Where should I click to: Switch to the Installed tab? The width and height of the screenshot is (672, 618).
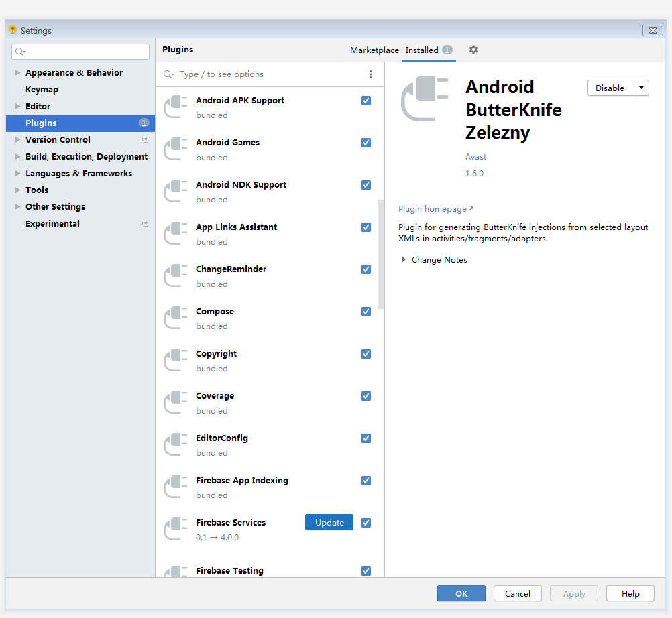pos(429,50)
